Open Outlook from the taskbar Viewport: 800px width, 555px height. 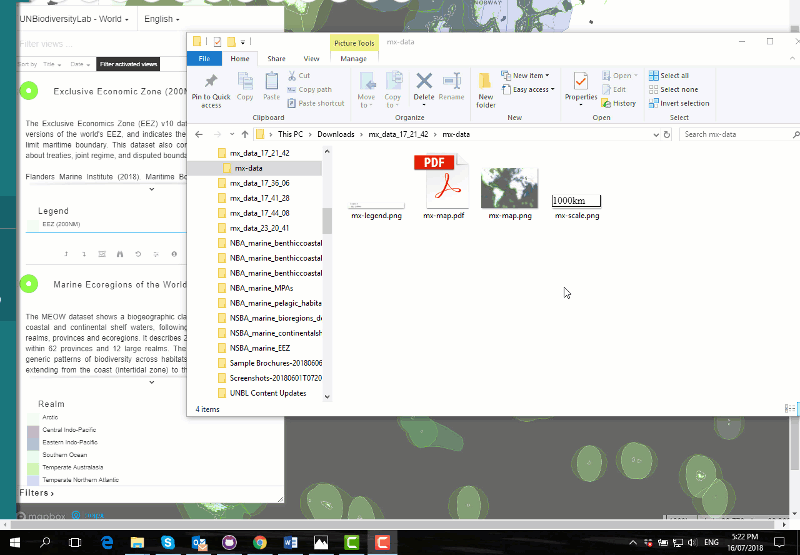point(199,542)
